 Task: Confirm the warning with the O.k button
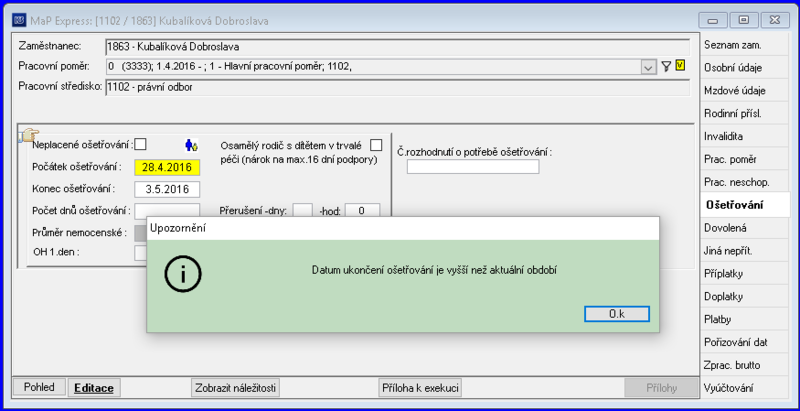617,314
